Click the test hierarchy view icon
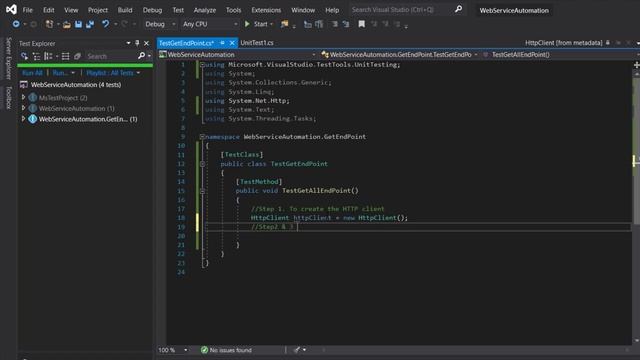The height and width of the screenshot is (360, 640). click(36, 56)
